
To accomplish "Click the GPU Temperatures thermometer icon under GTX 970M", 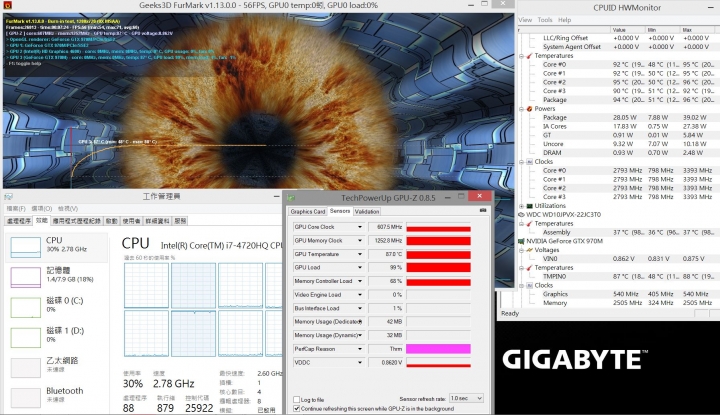I will (x=529, y=268).
